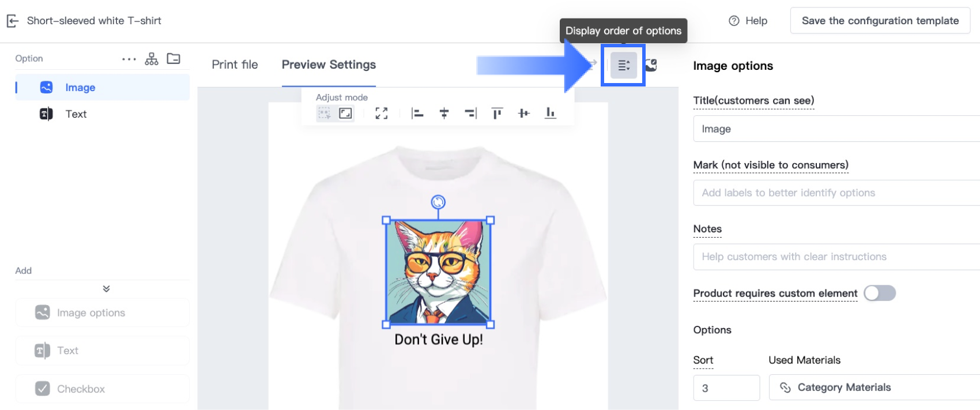Click the top-right resize handle of the cat image
980x410 pixels.
point(491,220)
